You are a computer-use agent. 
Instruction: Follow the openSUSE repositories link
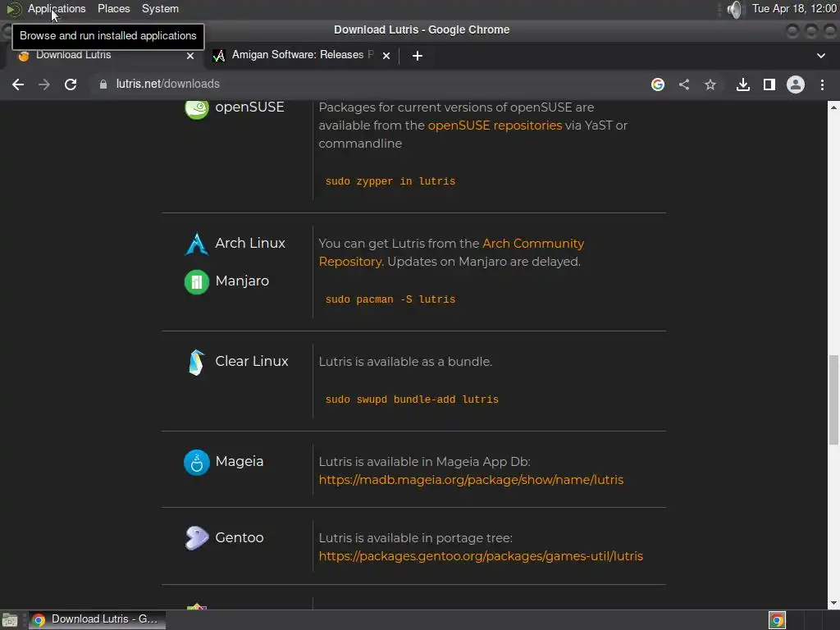coord(495,126)
